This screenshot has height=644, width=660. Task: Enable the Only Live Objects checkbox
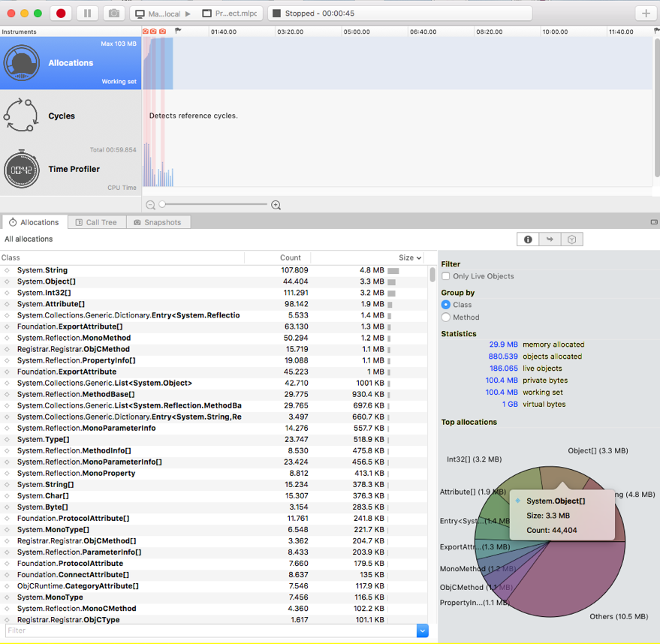click(446, 276)
